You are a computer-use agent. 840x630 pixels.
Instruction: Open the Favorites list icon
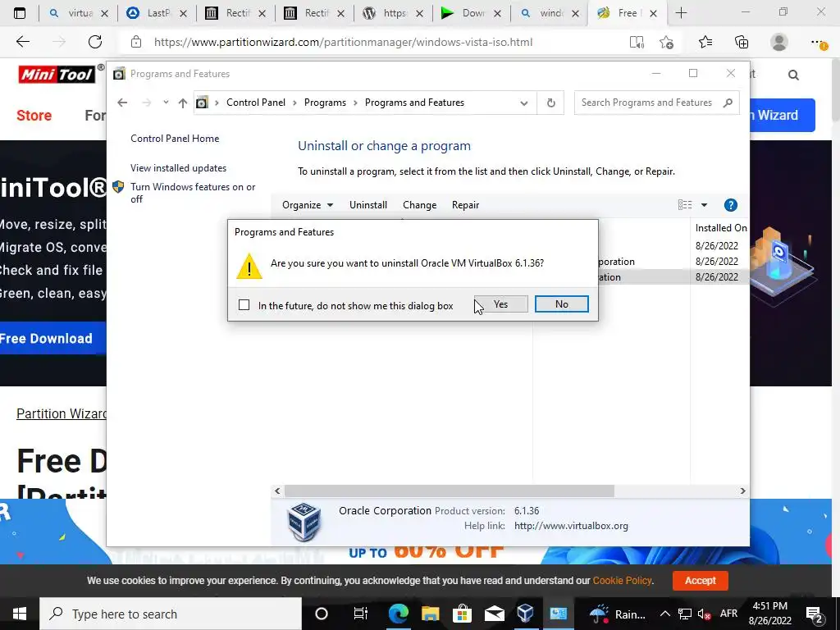tap(705, 42)
